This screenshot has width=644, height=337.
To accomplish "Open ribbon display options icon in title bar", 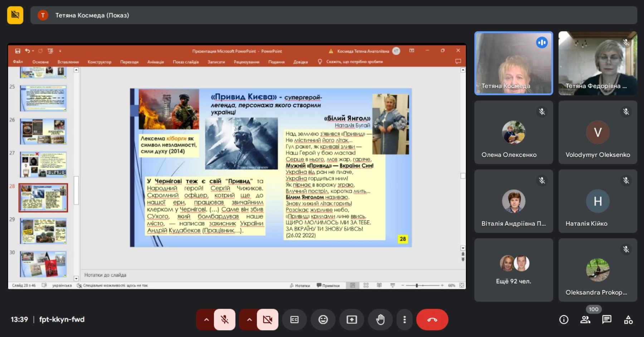I will tap(412, 51).
